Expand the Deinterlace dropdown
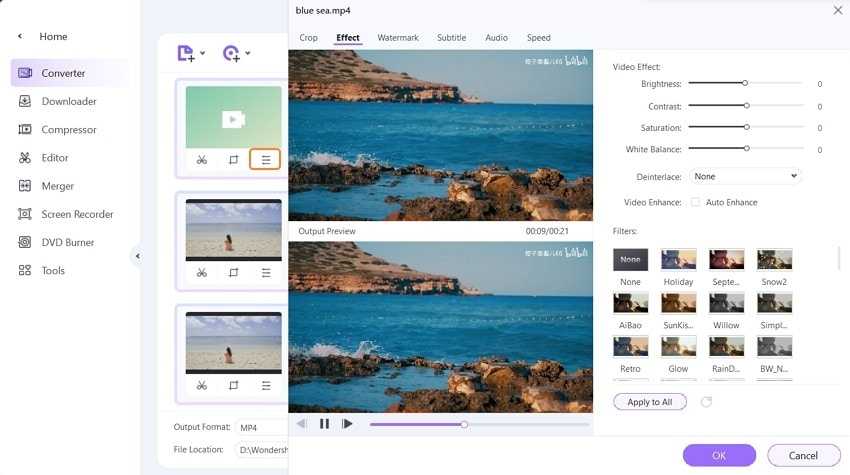Screen dimensions: 850x475 [746, 176]
